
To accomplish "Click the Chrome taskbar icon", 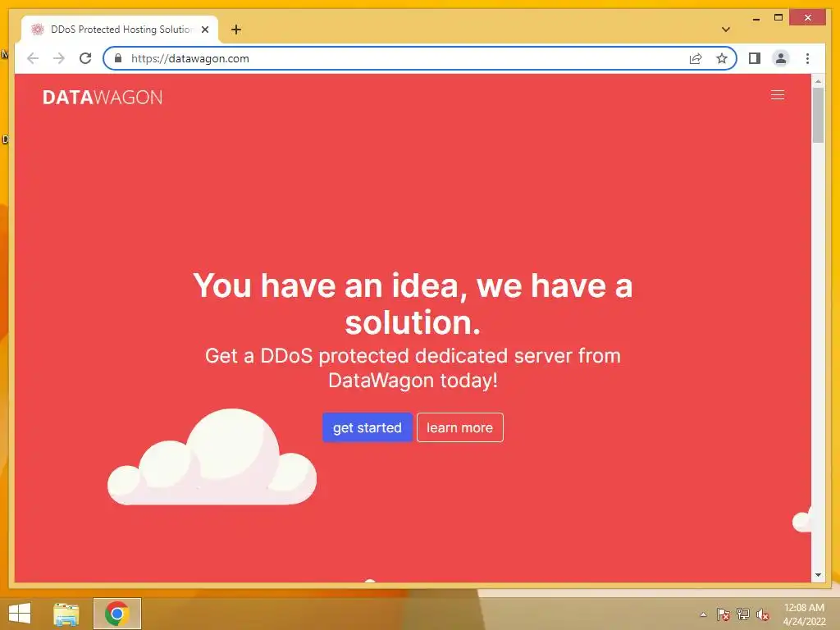I will [116, 614].
